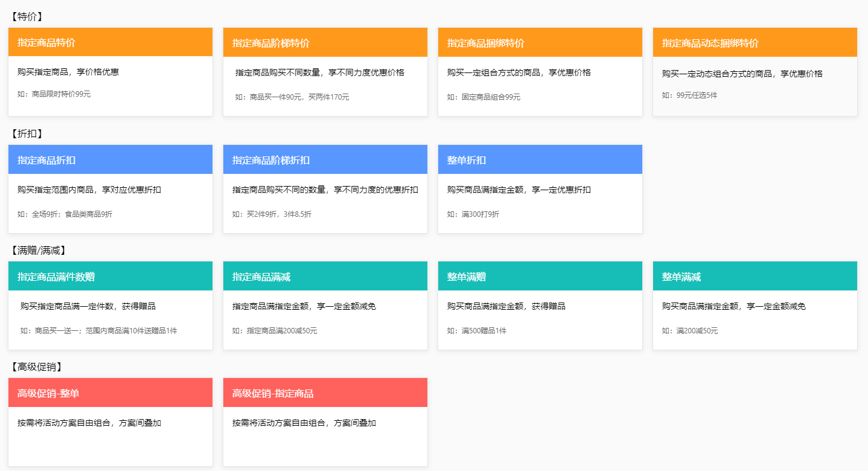The height and width of the screenshot is (471, 868).
Task: Click the 【特价】 section heading
Action: (27, 16)
